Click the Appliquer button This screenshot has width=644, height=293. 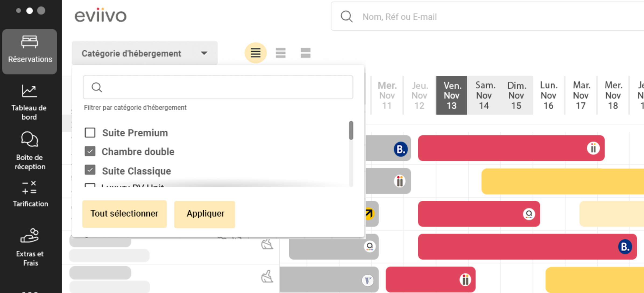pyautogui.click(x=205, y=214)
